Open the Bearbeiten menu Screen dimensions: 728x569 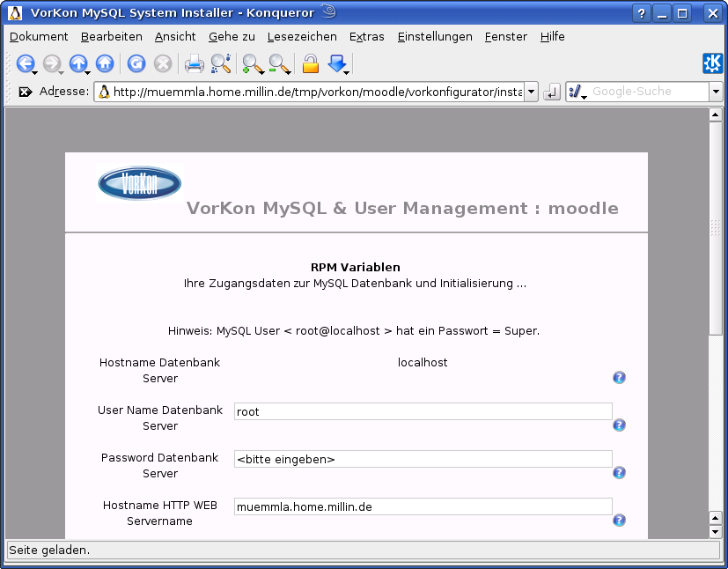pyautogui.click(x=112, y=37)
